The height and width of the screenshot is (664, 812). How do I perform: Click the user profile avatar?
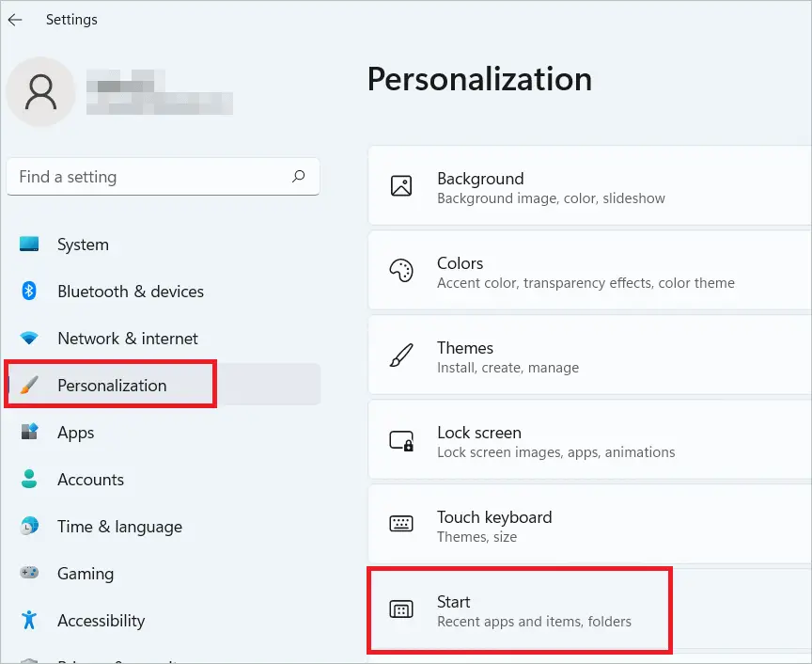[40, 92]
